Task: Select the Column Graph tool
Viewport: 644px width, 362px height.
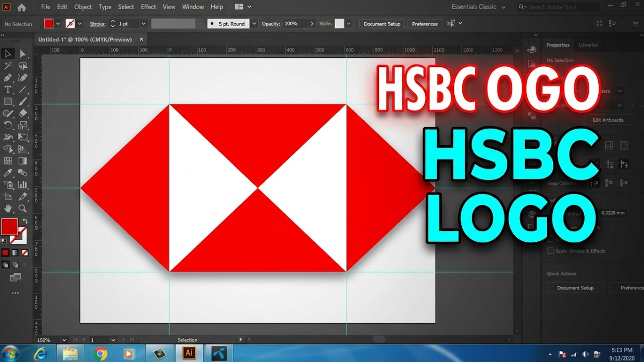Action: tap(23, 185)
